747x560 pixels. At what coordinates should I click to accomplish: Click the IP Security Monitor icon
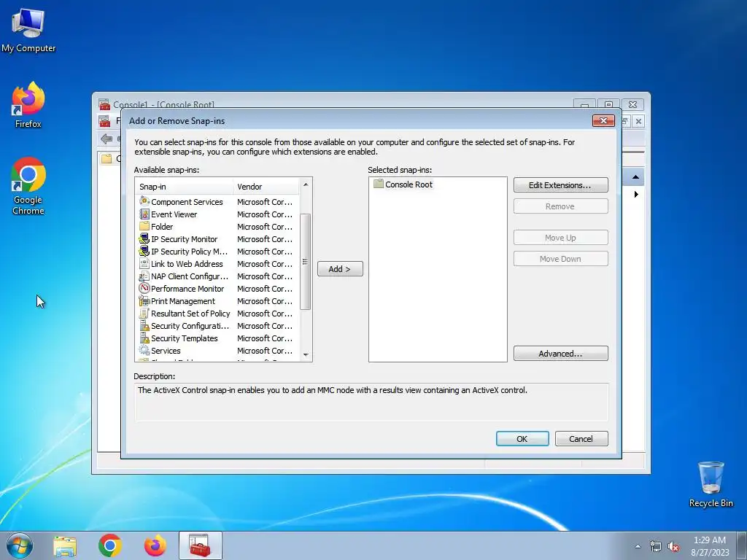[x=144, y=238]
